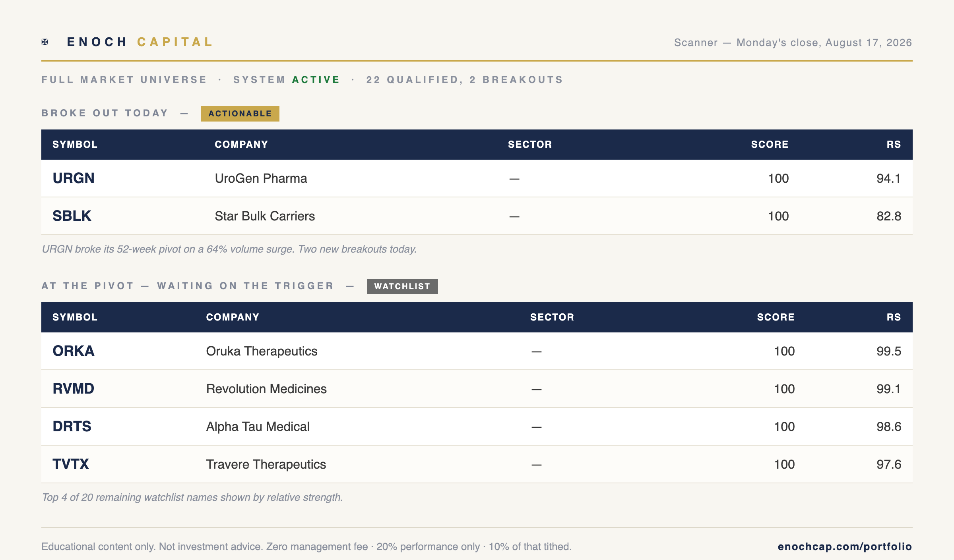Image resolution: width=954 pixels, height=560 pixels.
Task: Click the score 100 in the SBLK row
Action: pos(778,216)
